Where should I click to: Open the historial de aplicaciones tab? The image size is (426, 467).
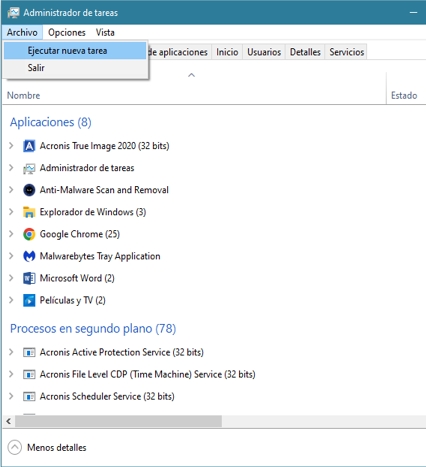point(179,52)
